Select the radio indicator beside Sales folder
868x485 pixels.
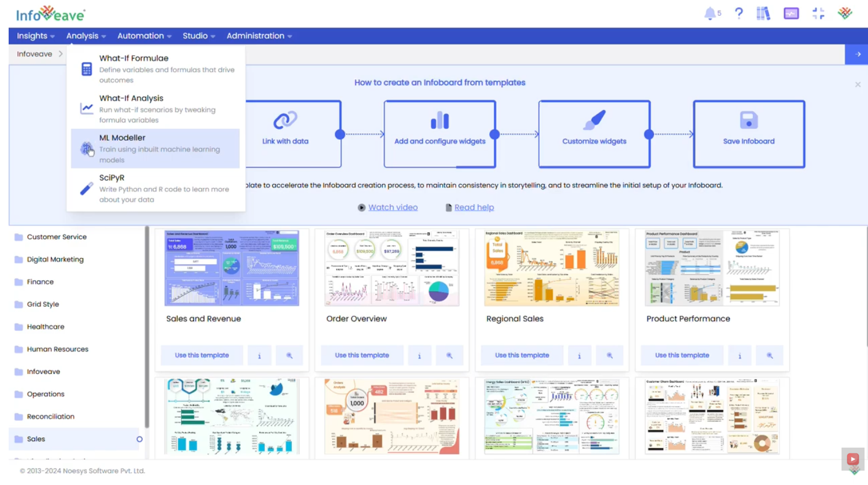tap(139, 439)
